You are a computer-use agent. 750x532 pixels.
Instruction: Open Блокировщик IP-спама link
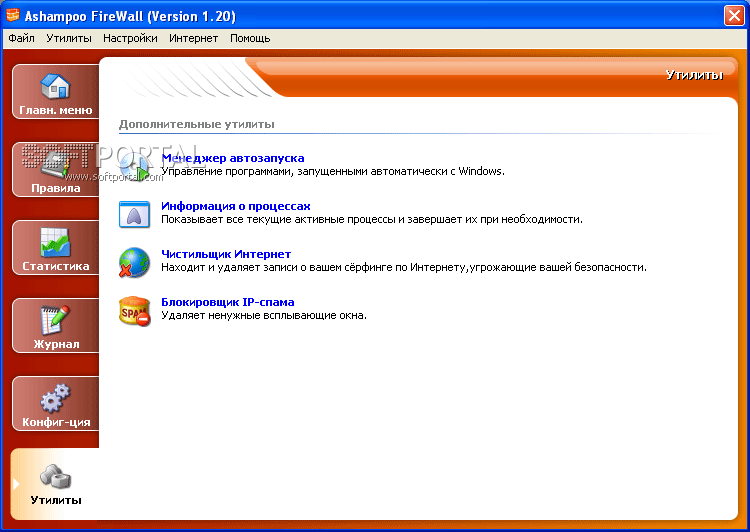point(228,302)
